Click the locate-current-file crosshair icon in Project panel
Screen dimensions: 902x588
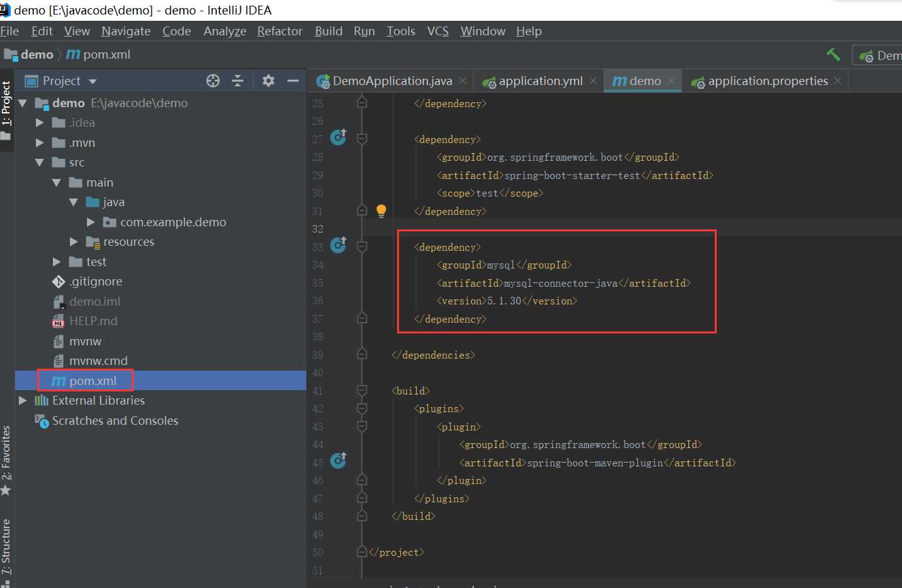[x=213, y=81]
